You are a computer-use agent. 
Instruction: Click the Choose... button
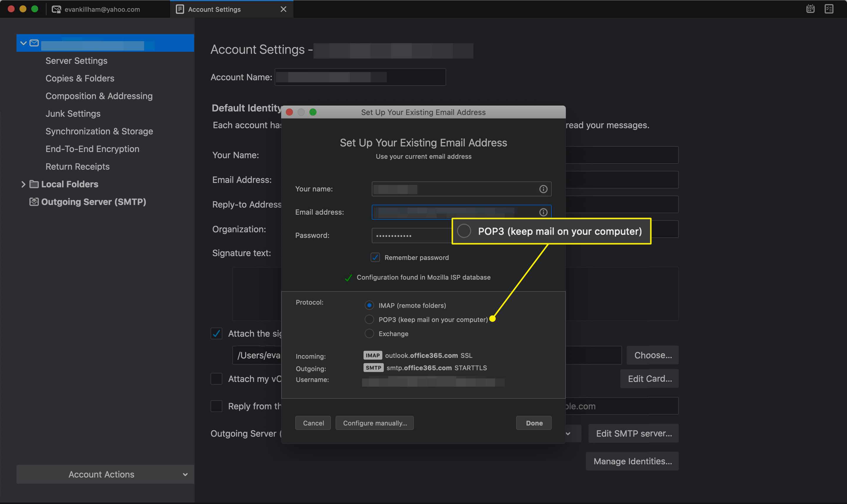click(653, 355)
